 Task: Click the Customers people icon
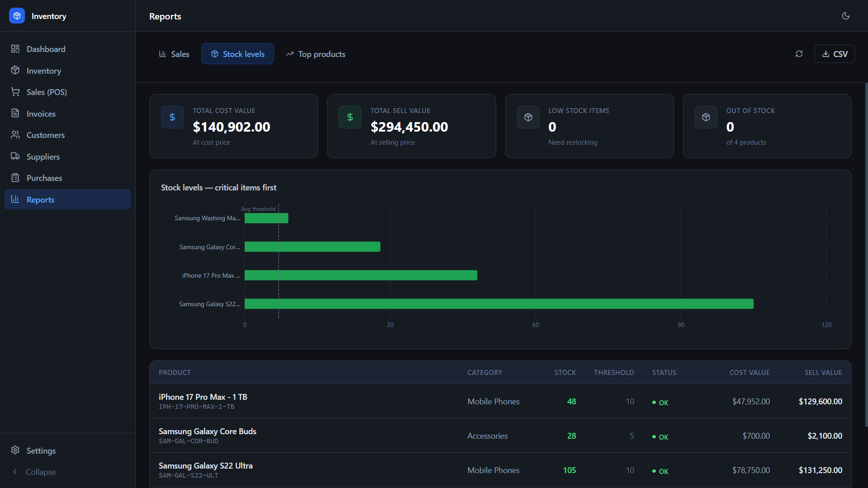[x=15, y=135]
